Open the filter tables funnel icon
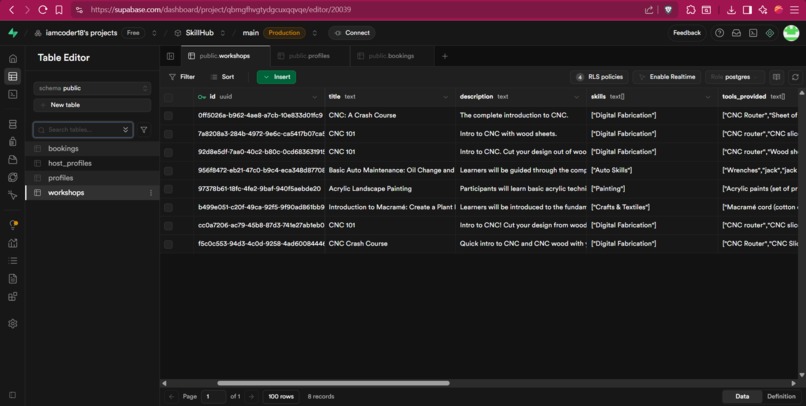This screenshot has height=406, width=806. tap(144, 130)
